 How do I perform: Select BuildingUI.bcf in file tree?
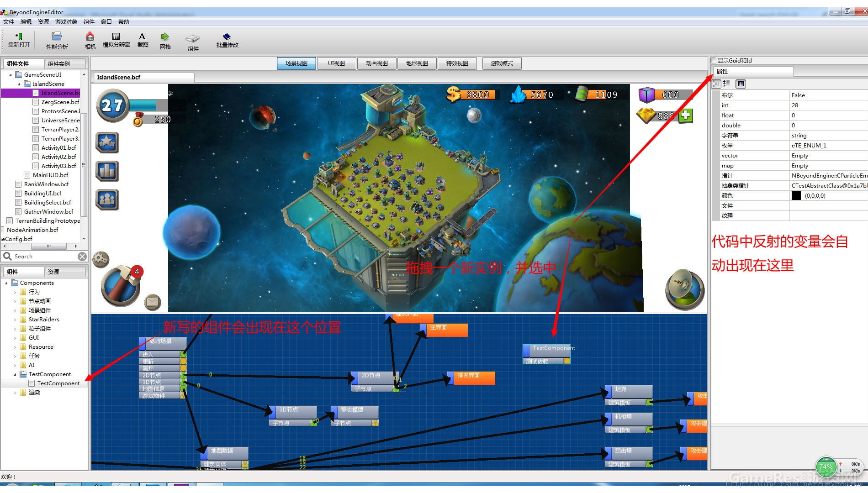42,194
